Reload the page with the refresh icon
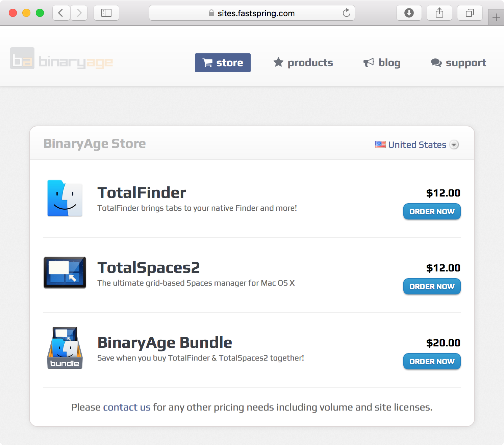Viewport: 504px width, 445px height. pos(347,13)
